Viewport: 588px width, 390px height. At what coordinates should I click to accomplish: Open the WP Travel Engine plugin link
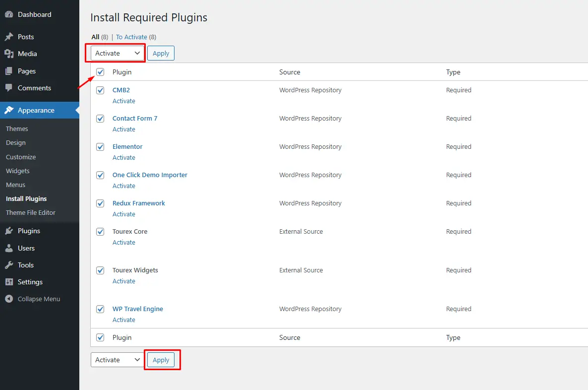(138, 309)
